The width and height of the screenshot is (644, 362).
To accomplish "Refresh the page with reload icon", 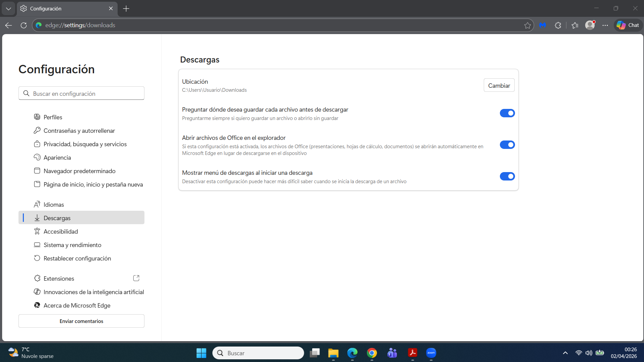I will (24, 25).
